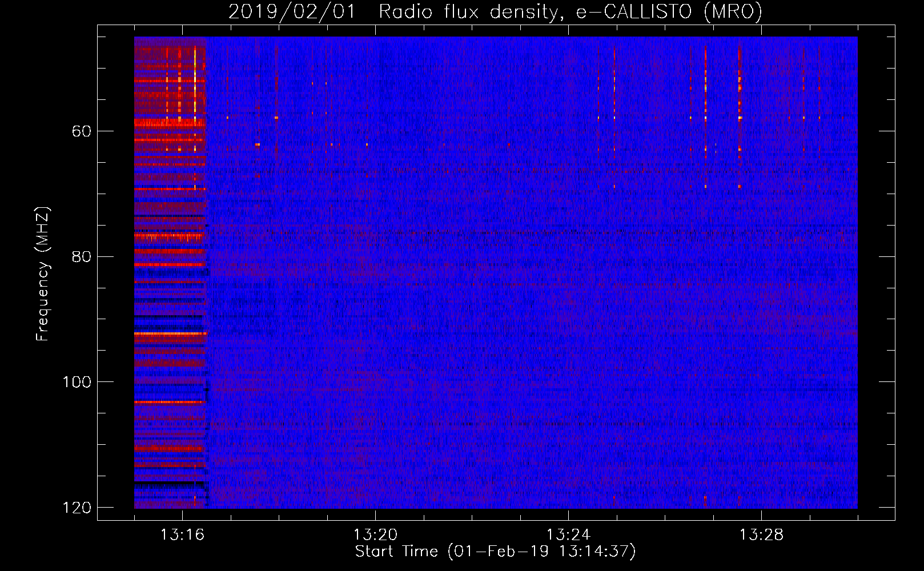Viewport: 924px width, 571px height.
Task: Click the 13:16 time tick label
Action: coord(183,535)
